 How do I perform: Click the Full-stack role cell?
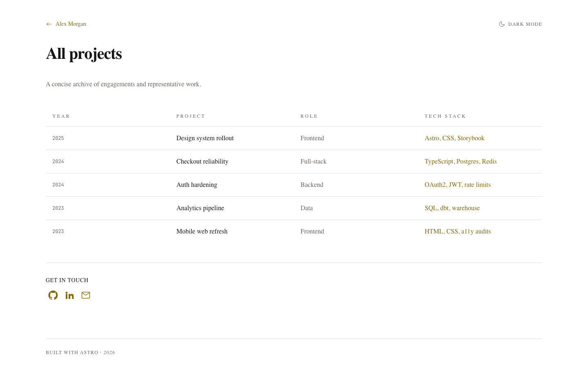314,162
